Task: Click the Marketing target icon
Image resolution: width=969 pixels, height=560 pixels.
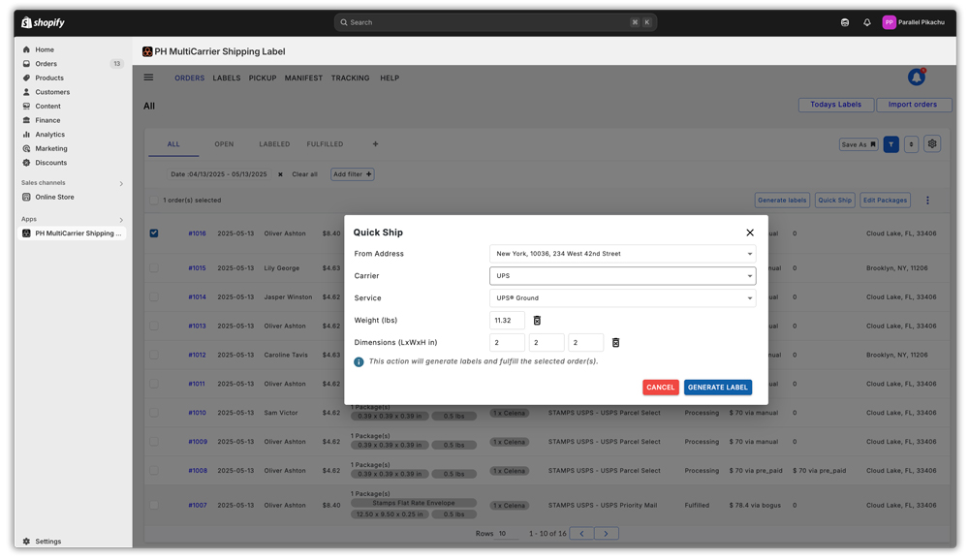Action: [26, 148]
